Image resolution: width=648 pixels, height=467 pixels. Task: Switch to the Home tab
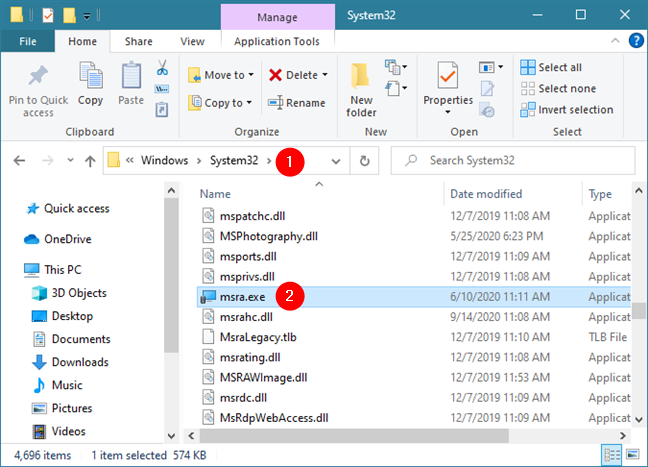coord(83,41)
